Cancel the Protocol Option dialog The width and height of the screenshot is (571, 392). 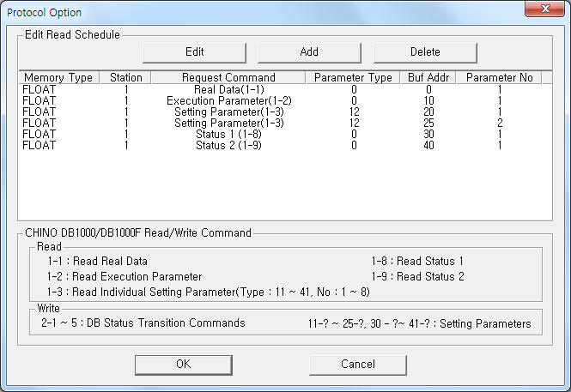(357, 364)
